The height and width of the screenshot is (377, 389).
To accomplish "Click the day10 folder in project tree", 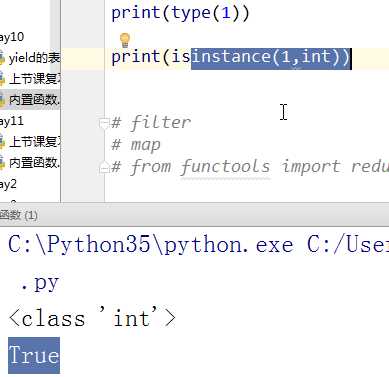I will pyautogui.click(x=12, y=37).
